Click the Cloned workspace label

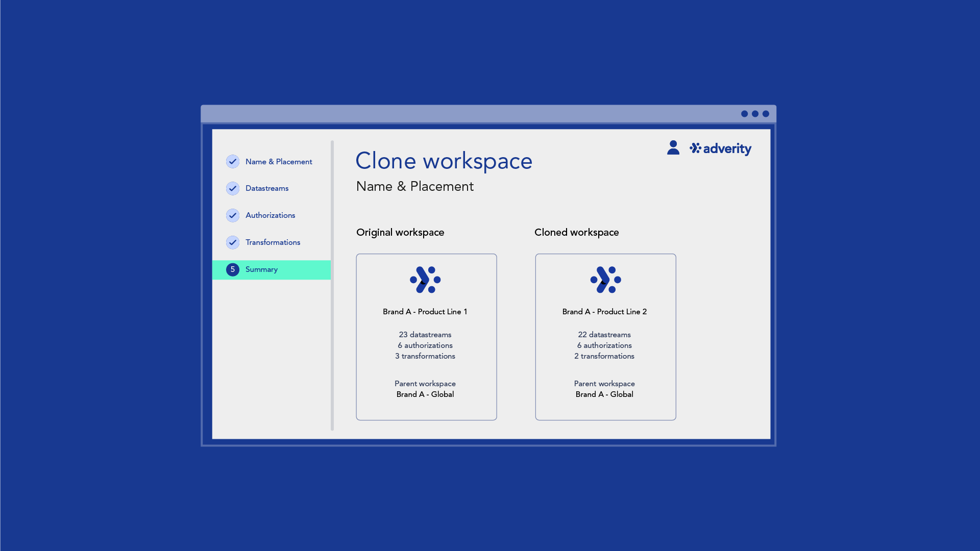[577, 233]
